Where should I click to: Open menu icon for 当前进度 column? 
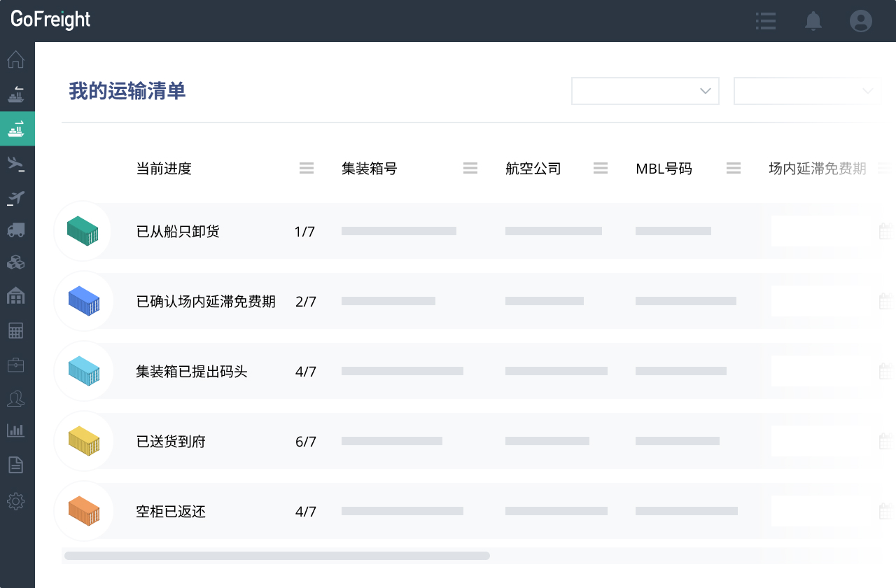pyautogui.click(x=307, y=168)
